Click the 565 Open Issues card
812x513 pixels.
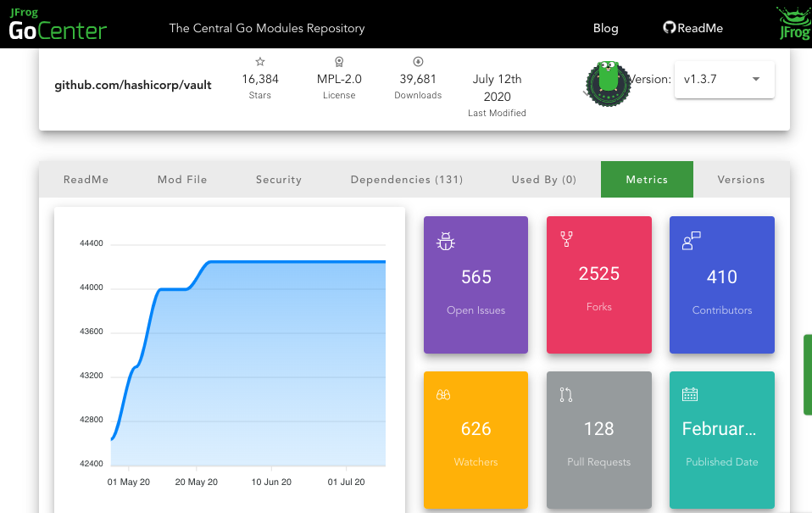click(476, 285)
